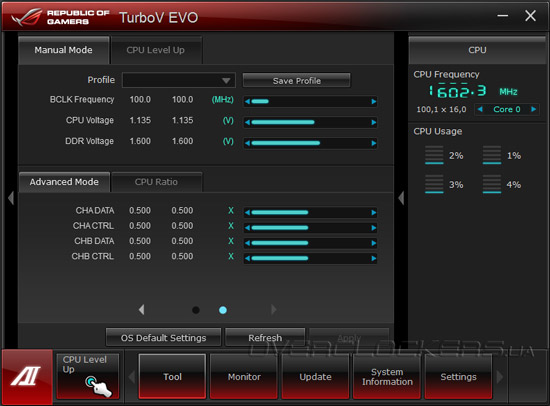Screen dimensions: 550x406
Task: Close the TurboV EVO window
Action: 530,15
